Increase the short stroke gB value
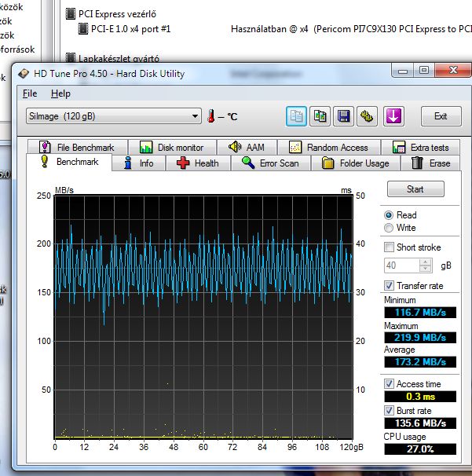 coord(425,262)
